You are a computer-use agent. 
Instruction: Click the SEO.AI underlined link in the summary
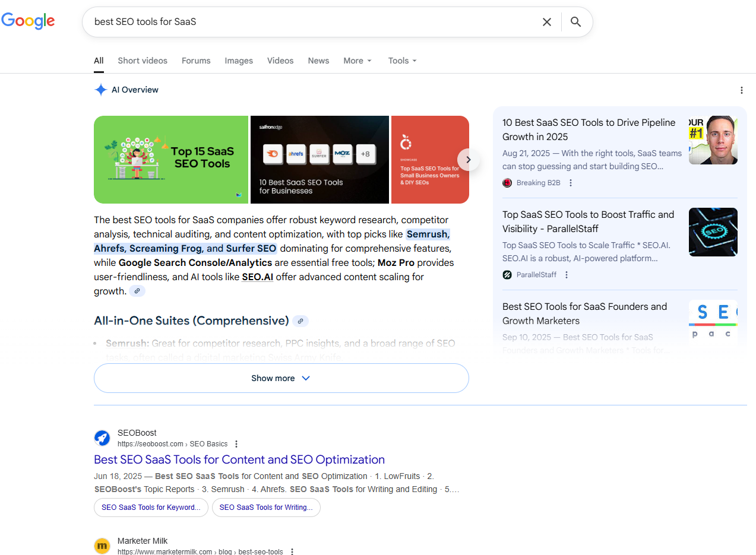click(x=257, y=277)
